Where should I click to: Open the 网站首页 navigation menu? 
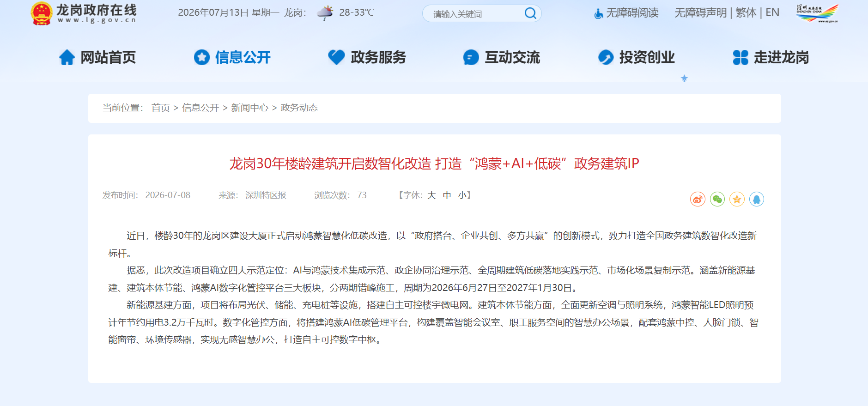(x=97, y=57)
